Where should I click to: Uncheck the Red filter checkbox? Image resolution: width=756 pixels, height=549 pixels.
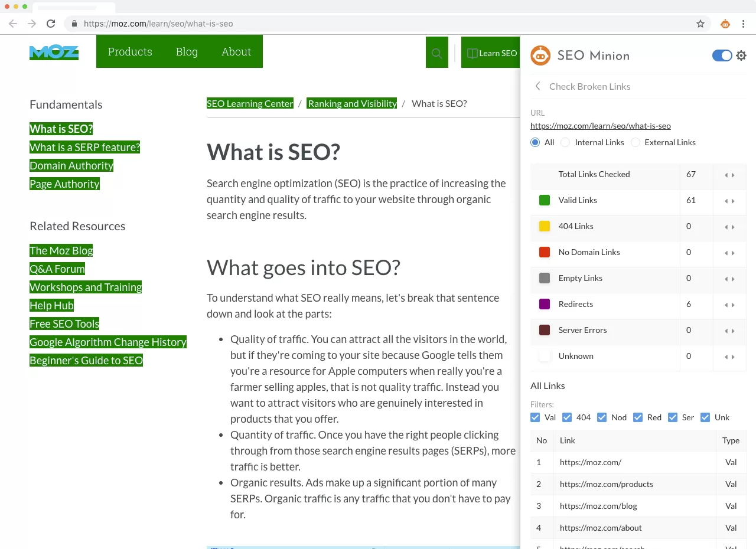click(x=638, y=417)
